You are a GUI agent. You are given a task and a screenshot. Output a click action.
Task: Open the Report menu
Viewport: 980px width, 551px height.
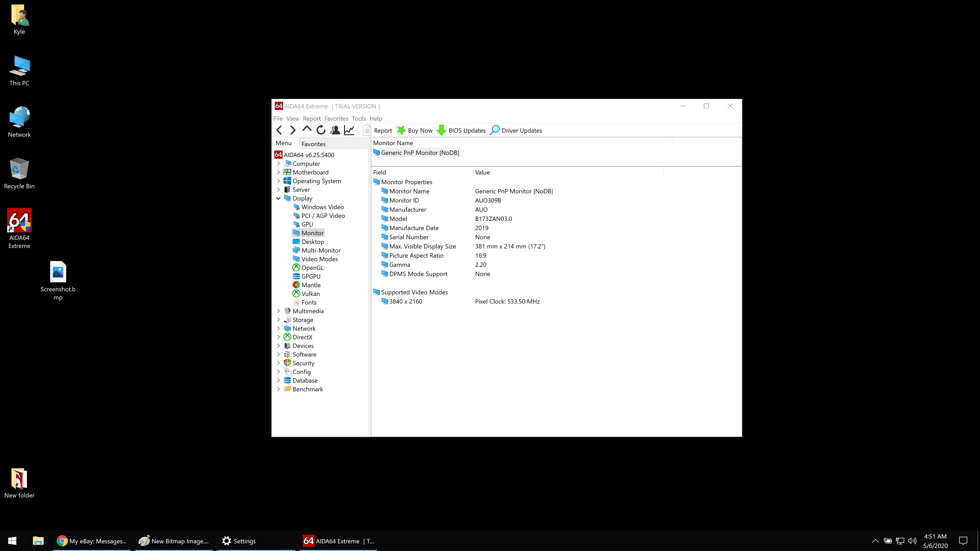pos(312,119)
